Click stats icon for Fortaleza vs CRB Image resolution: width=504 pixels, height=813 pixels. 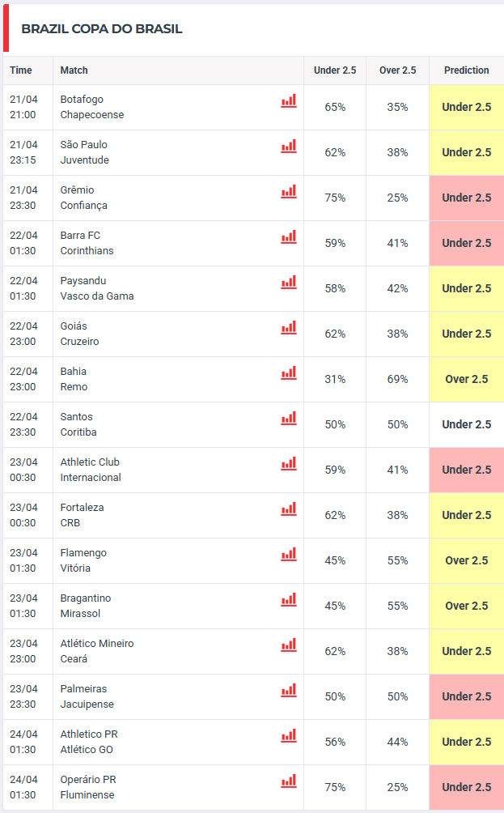(289, 509)
